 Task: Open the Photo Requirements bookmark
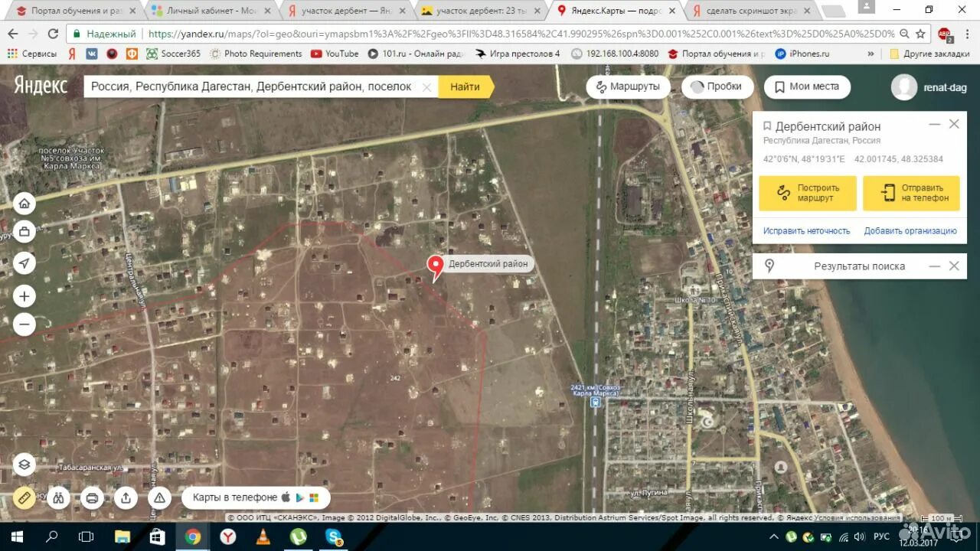pos(256,54)
